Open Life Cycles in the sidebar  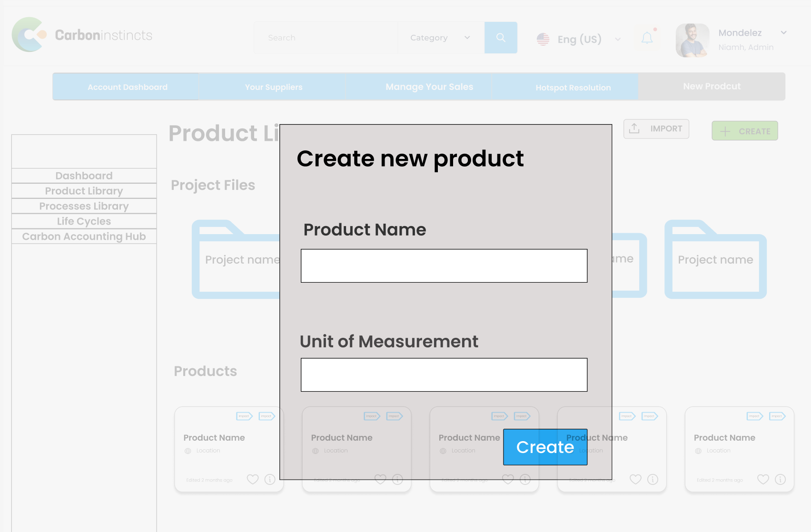click(x=84, y=221)
